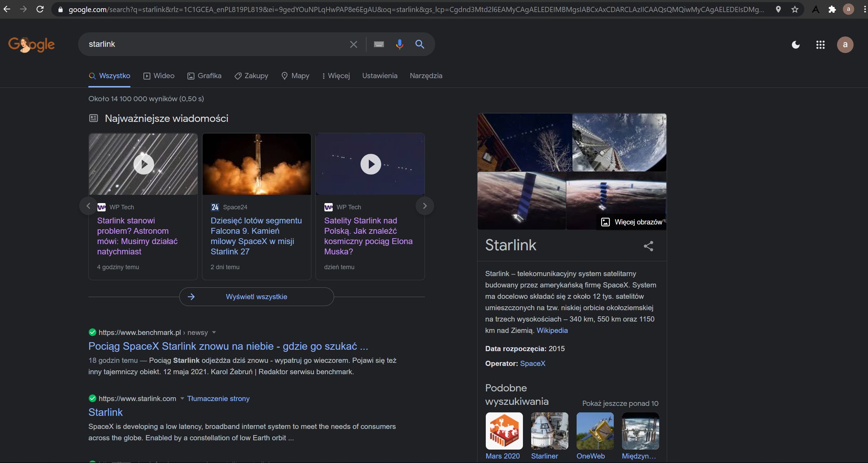Switch to the Wideo tab
Viewport: 868px width, 463px height.
click(x=159, y=76)
